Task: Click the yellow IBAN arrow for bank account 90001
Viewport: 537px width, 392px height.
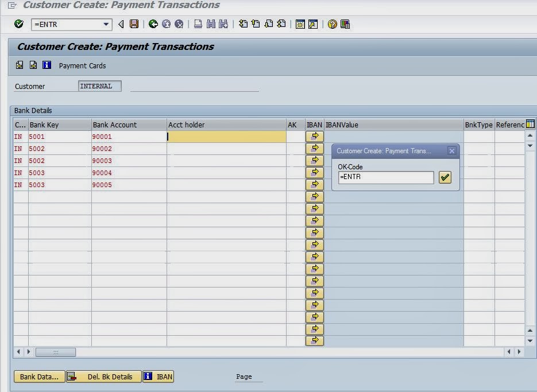Action: tap(314, 137)
